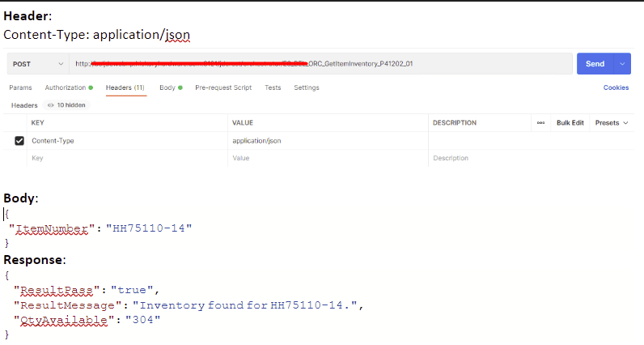
Task: Select the Headers (11) tab
Action: 125,87
